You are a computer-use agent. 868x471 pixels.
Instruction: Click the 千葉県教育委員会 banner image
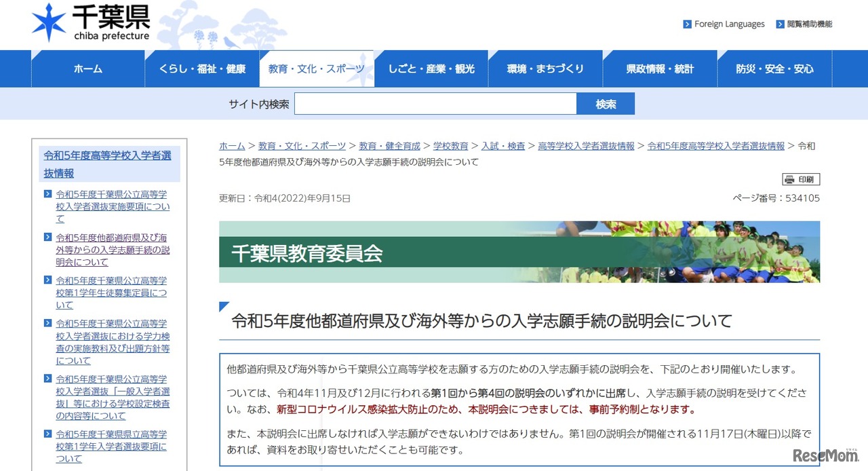[x=519, y=252]
